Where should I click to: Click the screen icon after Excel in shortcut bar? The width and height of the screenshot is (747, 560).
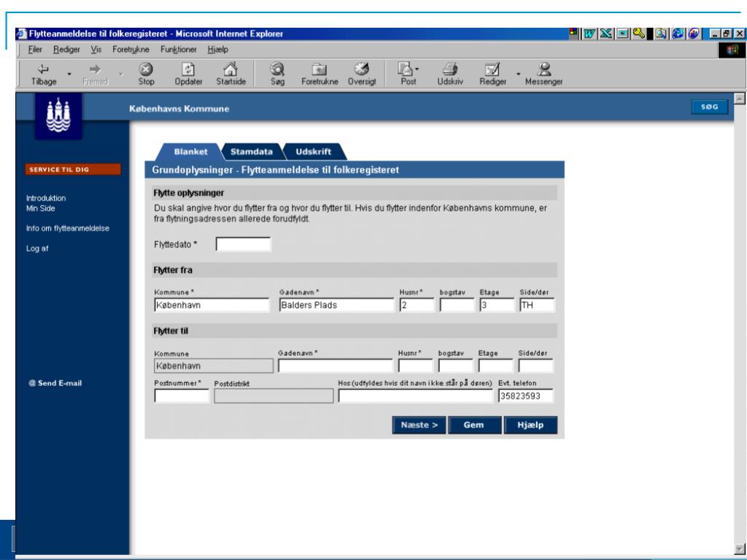pyautogui.click(x=622, y=34)
